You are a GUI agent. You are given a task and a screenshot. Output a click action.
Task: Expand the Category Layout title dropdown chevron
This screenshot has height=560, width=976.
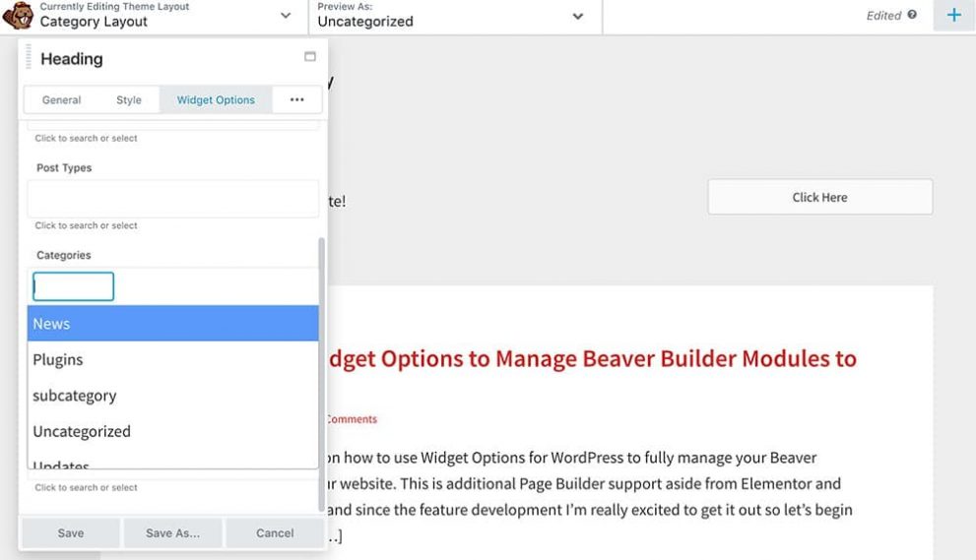pyautogui.click(x=286, y=16)
